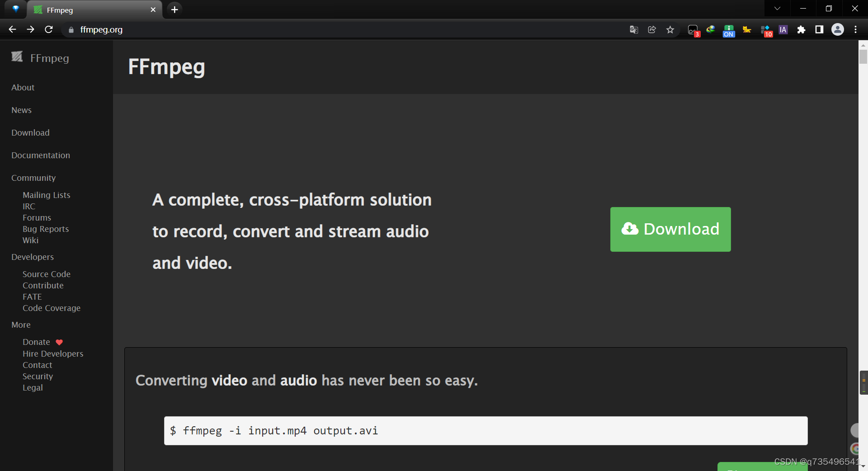Open the profile avatar menu
868x471 pixels.
(838, 30)
